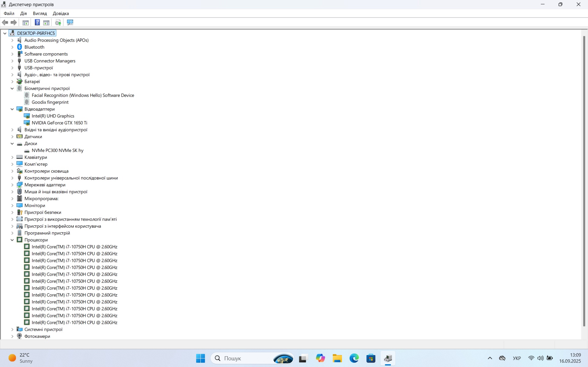
Task: Click the УКР language indicator
Action: pos(517,358)
